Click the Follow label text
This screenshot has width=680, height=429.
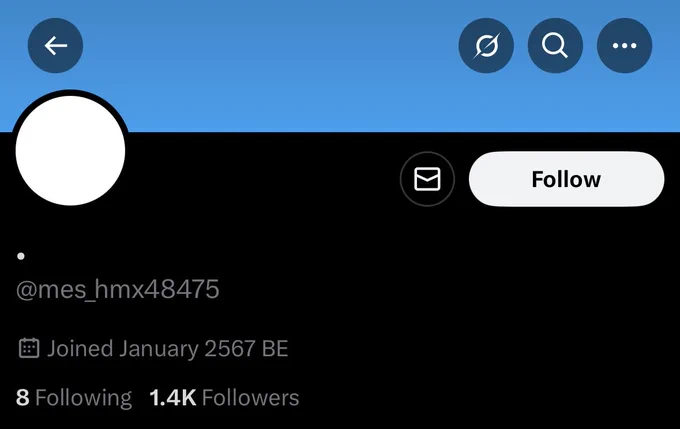tap(566, 179)
